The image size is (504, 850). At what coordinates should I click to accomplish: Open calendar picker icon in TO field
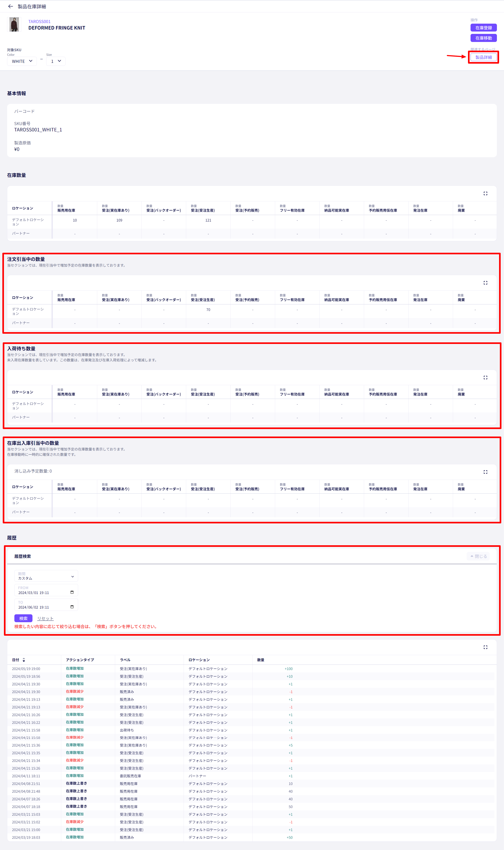72,607
